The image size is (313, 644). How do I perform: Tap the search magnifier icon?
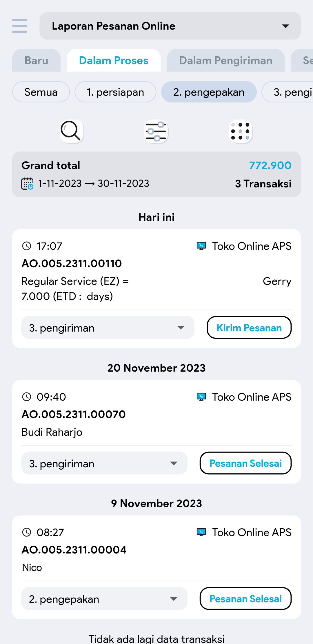(x=72, y=131)
